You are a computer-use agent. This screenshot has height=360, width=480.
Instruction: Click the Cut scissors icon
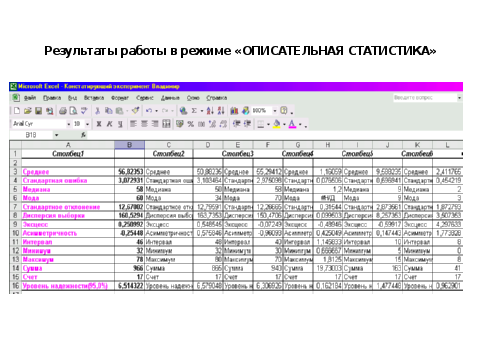pyautogui.click(x=98, y=111)
